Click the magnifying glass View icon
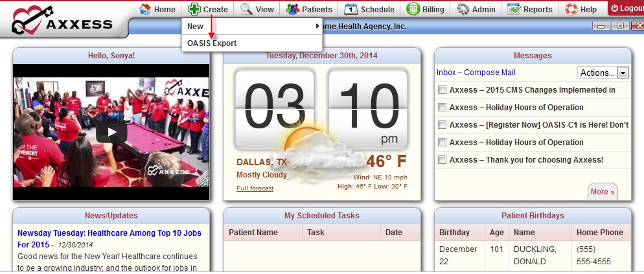This screenshot has width=644, height=274. (246, 9)
